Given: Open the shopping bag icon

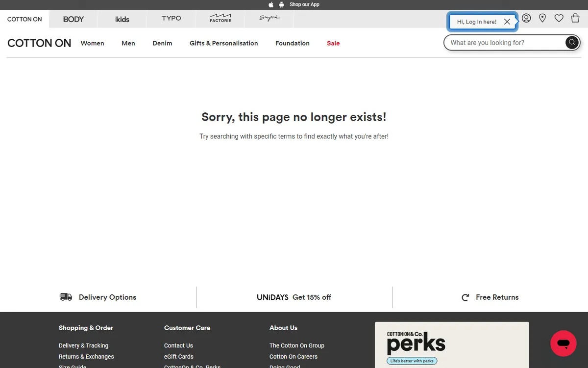Looking at the screenshot, I should point(575,18).
